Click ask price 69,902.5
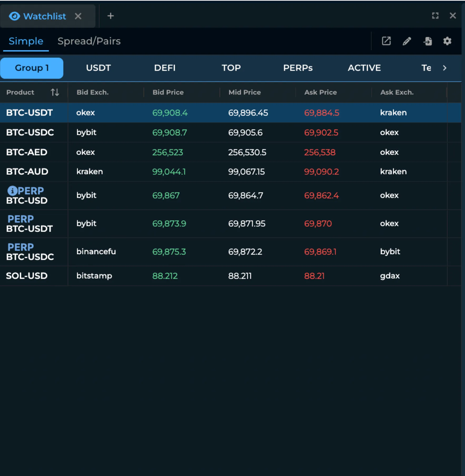Image resolution: width=465 pixels, height=476 pixels. [321, 132]
